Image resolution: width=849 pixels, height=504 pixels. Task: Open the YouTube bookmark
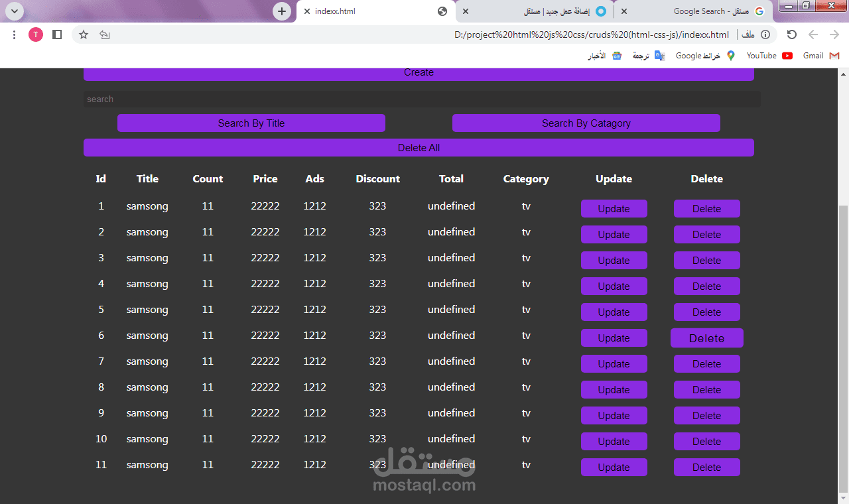click(x=769, y=56)
